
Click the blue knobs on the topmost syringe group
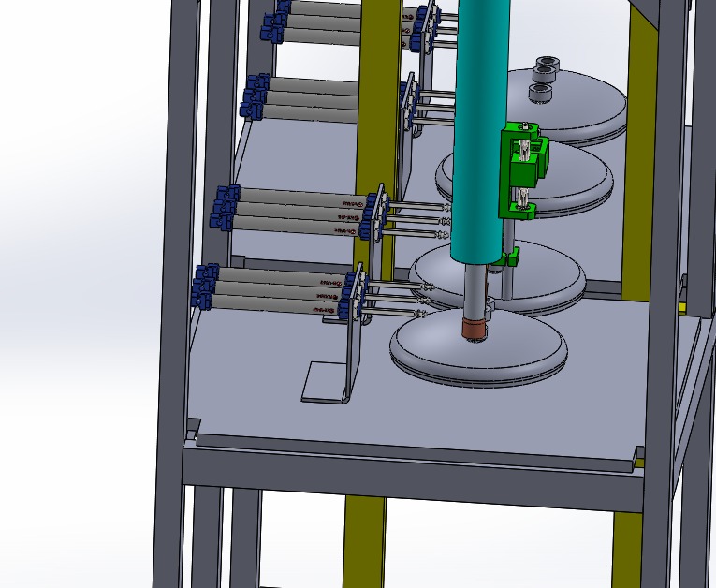[276, 23]
